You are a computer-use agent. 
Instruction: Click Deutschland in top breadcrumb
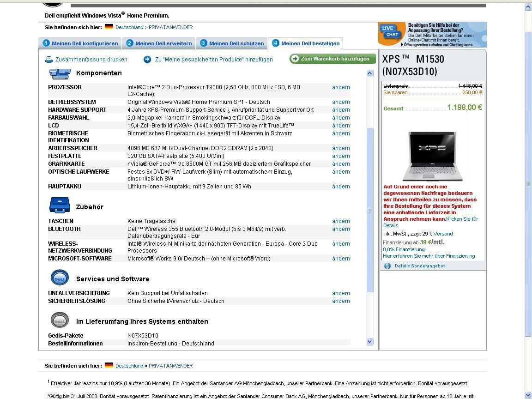click(x=129, y=28)
